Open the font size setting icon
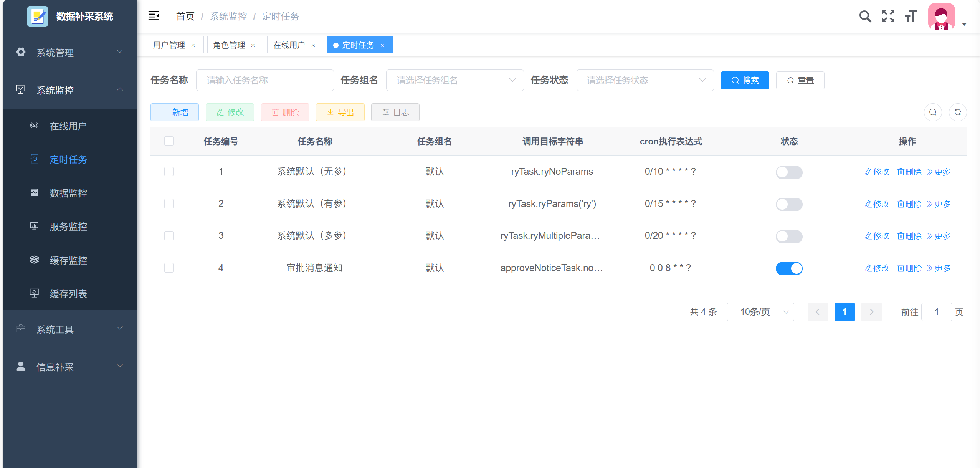Image resolution: width=980 pixels, height=468 pixels. 911,16
